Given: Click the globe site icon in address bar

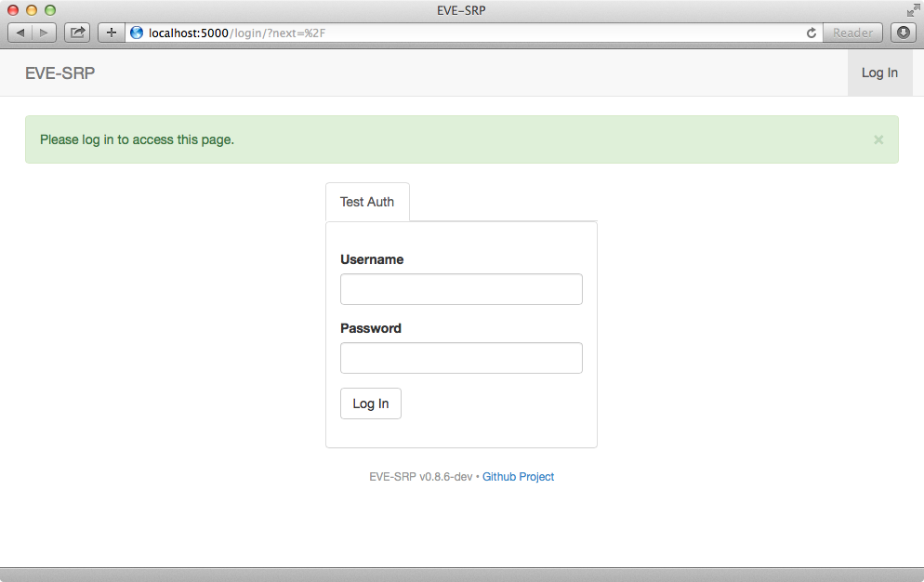Looking at the screenshot, I should pyautogui.click(x=137, y=33).
